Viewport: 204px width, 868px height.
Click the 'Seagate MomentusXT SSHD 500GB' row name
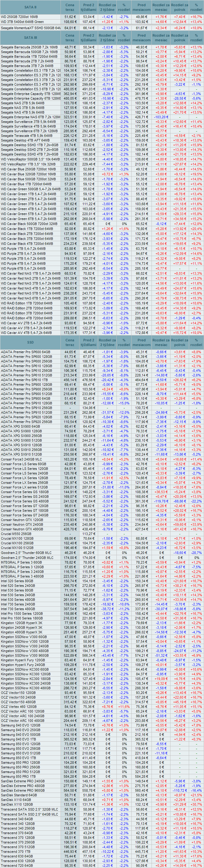pos(31,28)
